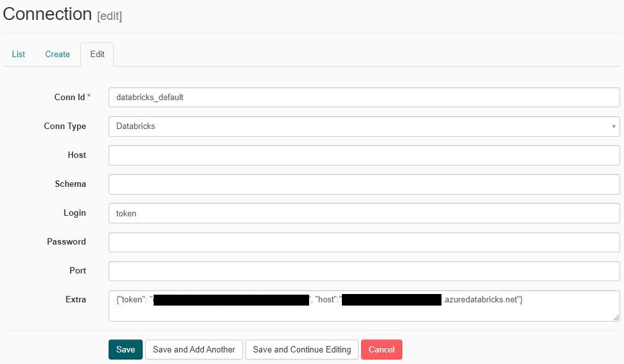Click the Conn Type label

tap(65, 126)
